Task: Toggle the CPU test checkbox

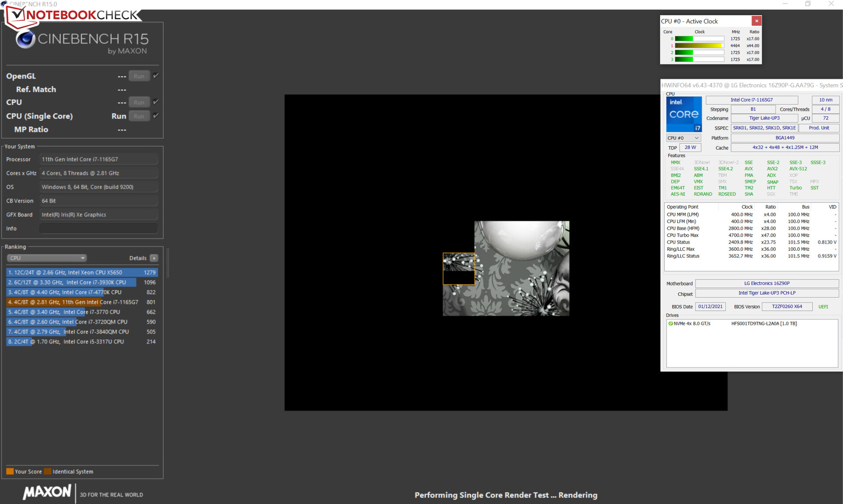Action: (x=155, y=102)
